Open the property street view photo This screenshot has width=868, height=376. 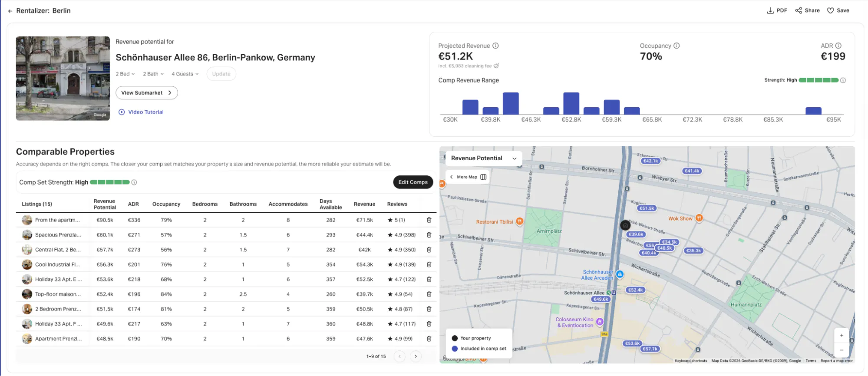[63, 78]
